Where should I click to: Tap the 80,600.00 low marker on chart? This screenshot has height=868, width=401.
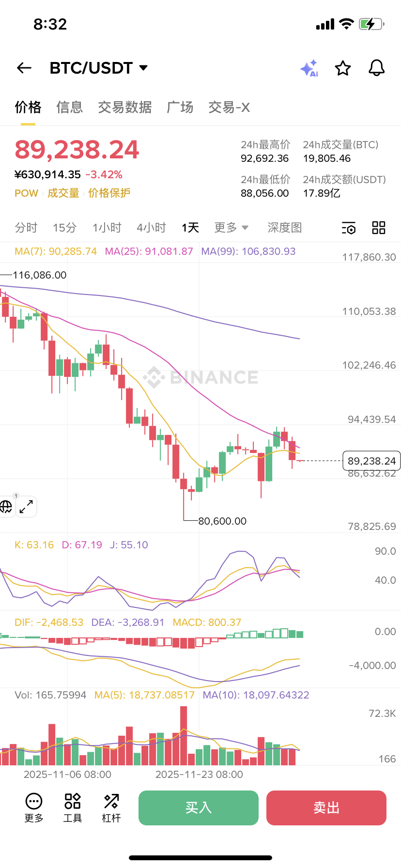coord(222,521)
